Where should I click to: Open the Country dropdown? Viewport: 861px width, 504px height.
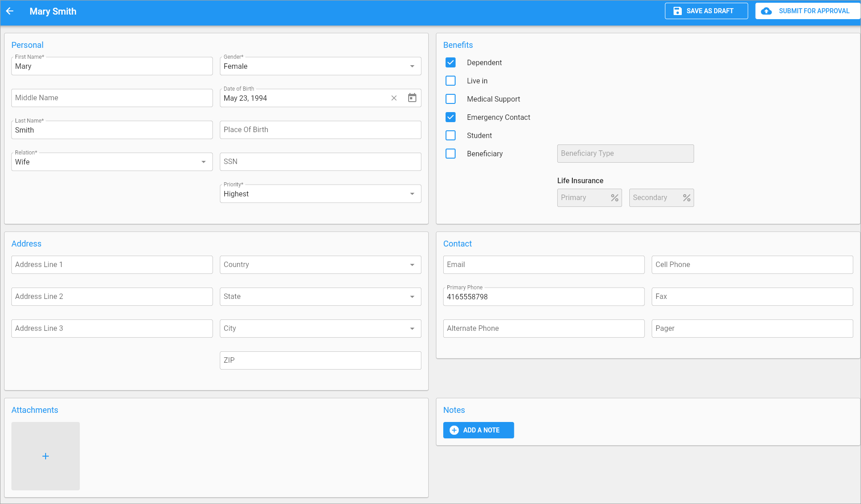coord(321,265)
